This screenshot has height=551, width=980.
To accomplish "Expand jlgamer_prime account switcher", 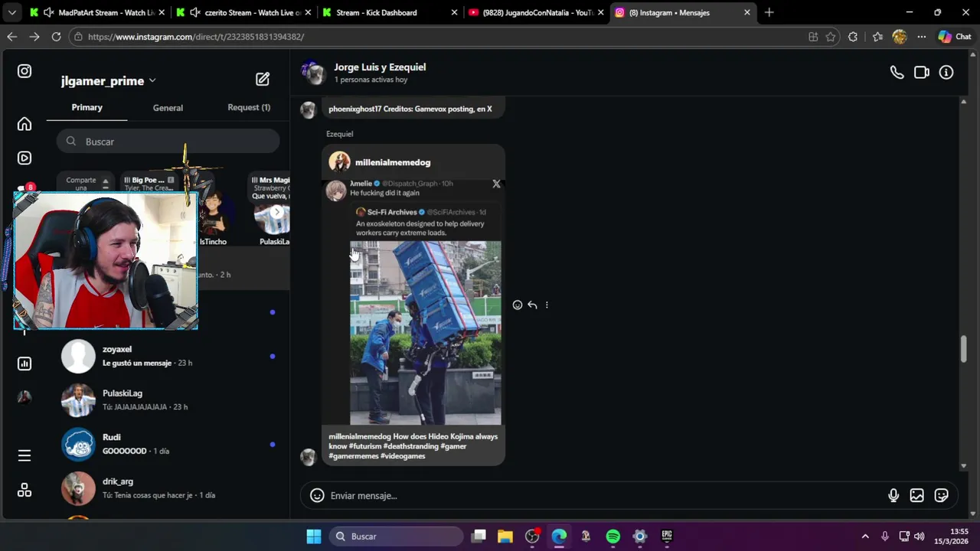I will (x=109, y=80).
